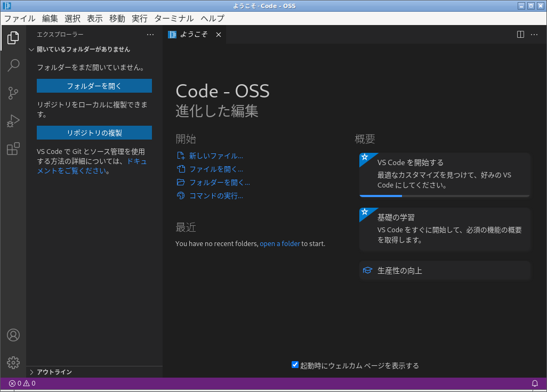The width and height of the screenshot is (547, 392).
Task: Click the エクスプローラー panel title
Action: 60,35
